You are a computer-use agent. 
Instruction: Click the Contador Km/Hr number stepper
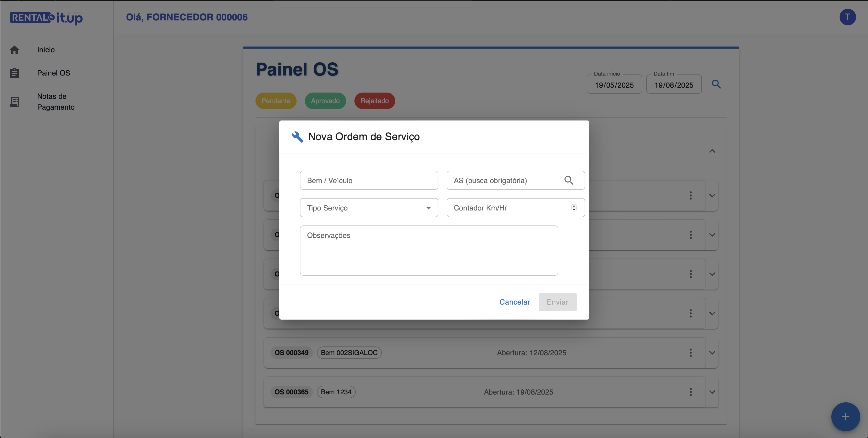[574, 208]
